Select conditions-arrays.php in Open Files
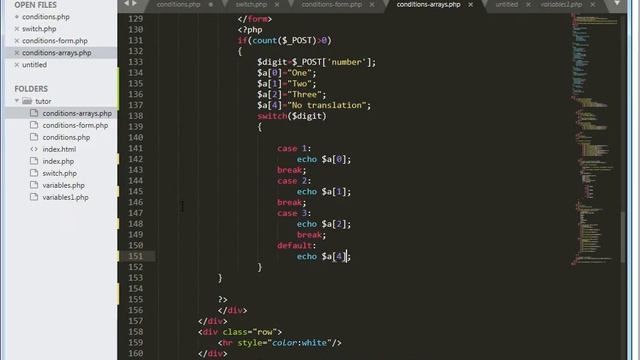 coord(56,53)
